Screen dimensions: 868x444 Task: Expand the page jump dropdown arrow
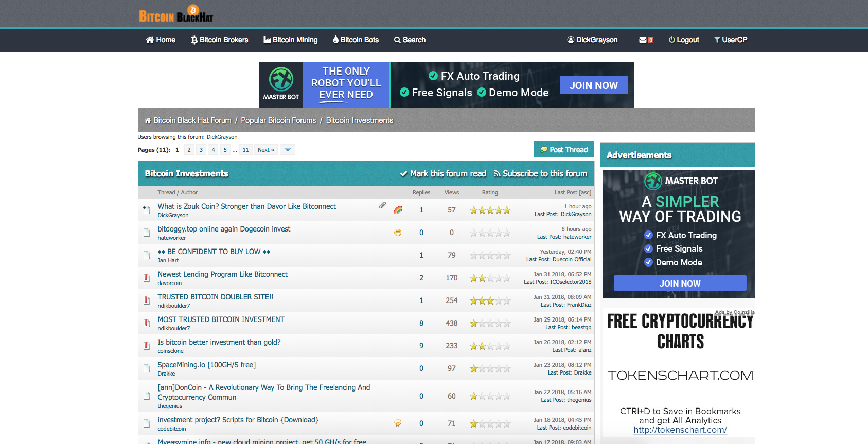(288, 150)
